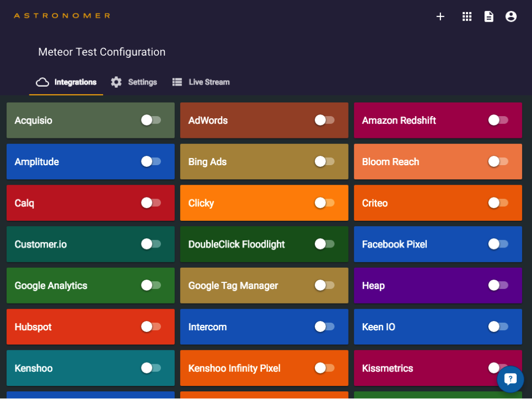
Task: Toggle the DoubleClick Floodlight switch
Action: (x=325, y=244)
